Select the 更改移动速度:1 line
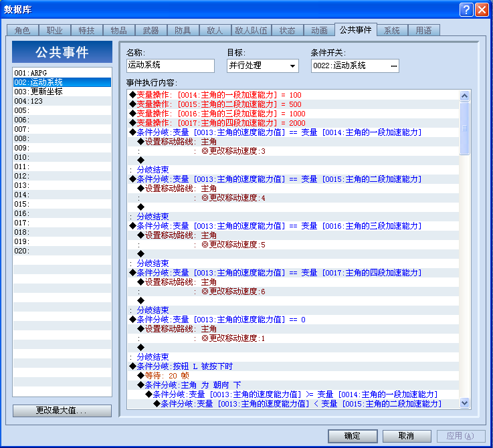The width and height of the screenshot is (493, 448). pos(293,338)
